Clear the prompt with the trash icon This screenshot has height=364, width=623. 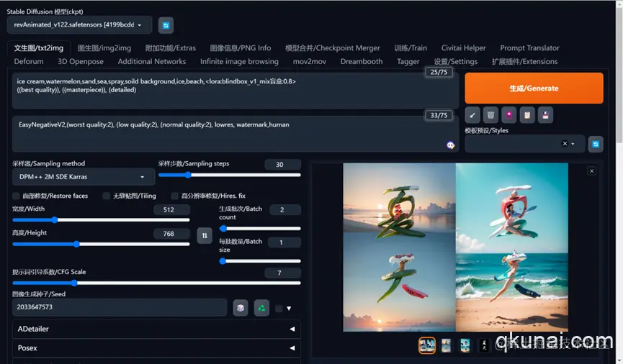click(x=490, y=115)
